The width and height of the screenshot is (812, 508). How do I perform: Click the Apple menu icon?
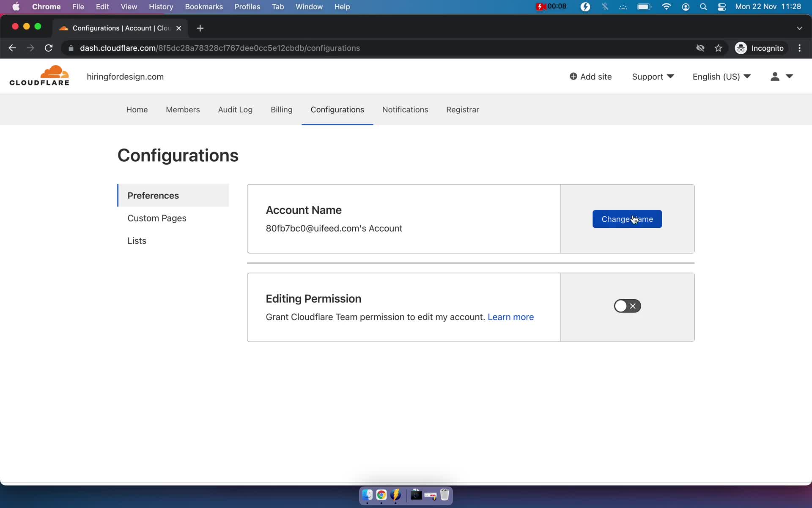click(16, 7)
